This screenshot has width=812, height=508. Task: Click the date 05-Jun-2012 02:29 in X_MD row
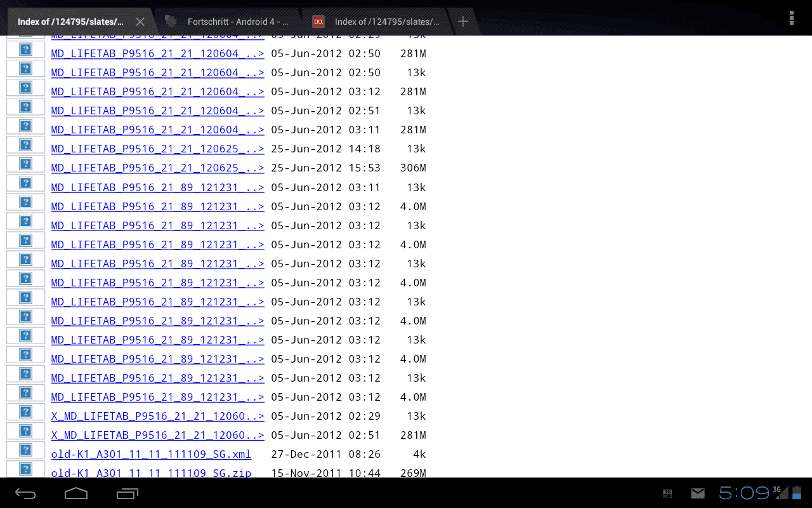[x=326, y=417]
